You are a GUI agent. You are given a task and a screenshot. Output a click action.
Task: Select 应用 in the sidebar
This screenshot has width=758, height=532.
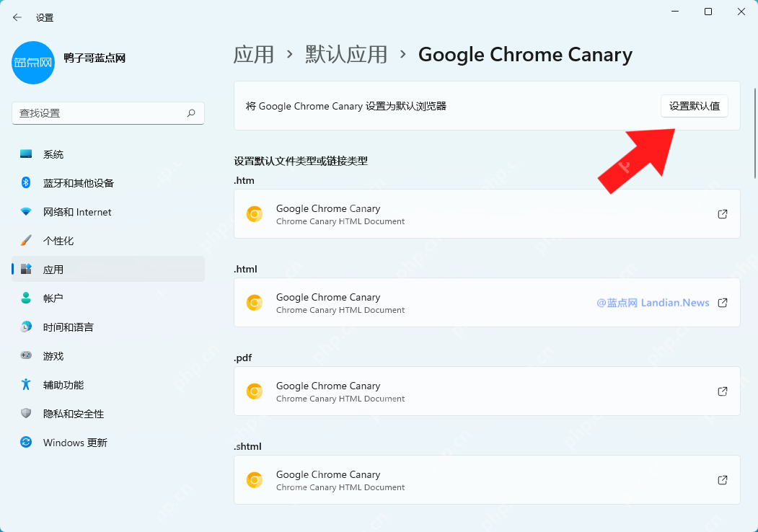click(x=107, y=269)
